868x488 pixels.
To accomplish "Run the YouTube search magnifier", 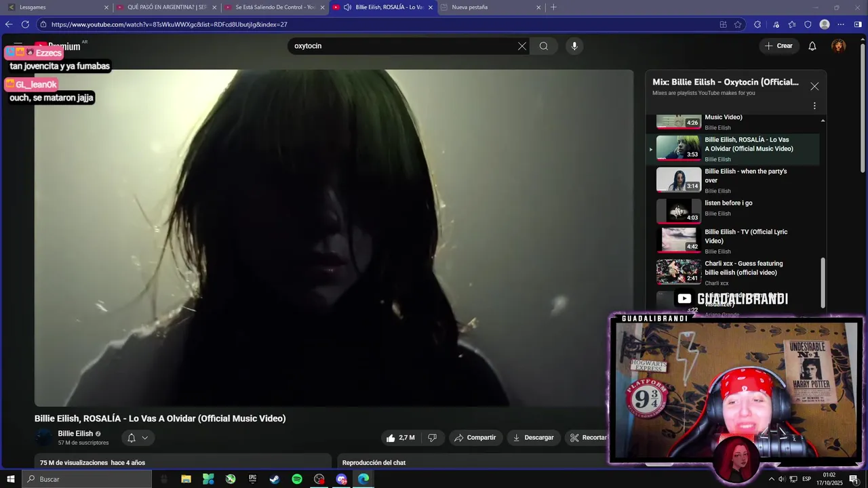I will point(544,46).
